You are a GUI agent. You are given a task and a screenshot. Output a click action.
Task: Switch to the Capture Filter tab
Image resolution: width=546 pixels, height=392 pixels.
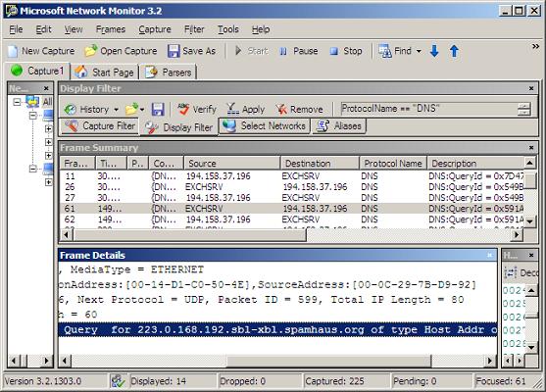(100, 125)
